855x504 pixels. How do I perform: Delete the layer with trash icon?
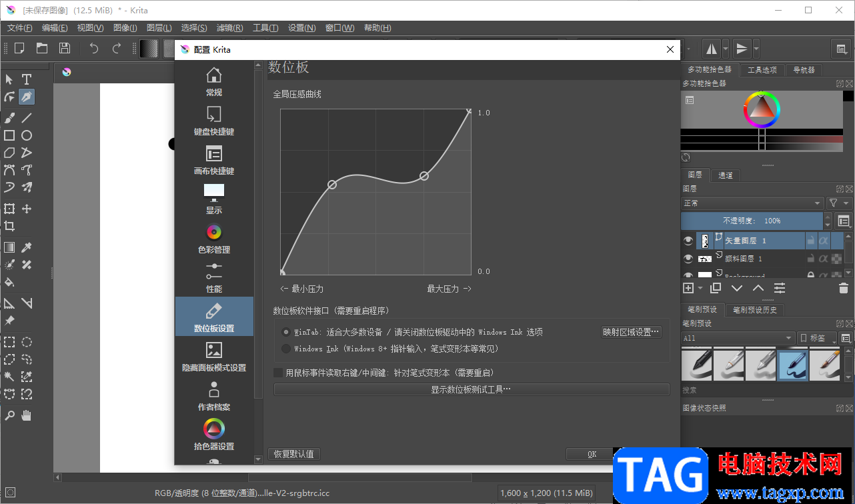(843, 288)
